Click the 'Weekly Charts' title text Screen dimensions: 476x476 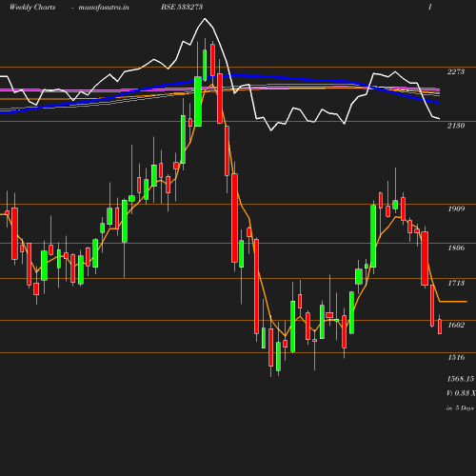32,8
